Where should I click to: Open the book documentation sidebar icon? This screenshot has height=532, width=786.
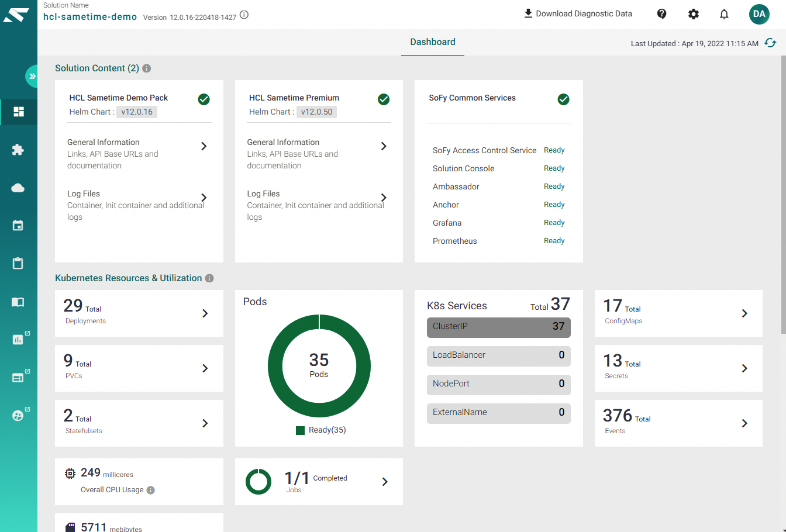click(18, 302)
